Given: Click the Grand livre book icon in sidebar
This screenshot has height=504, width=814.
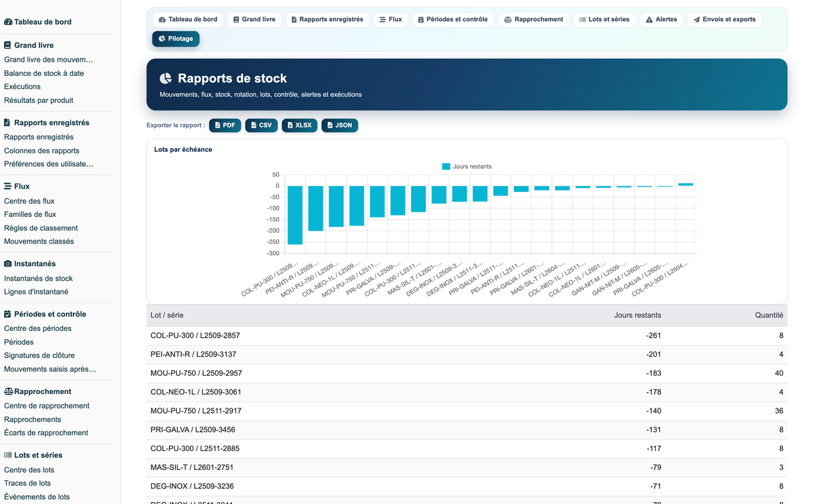Looking at the screenshot, I should (x=7, y=45).
